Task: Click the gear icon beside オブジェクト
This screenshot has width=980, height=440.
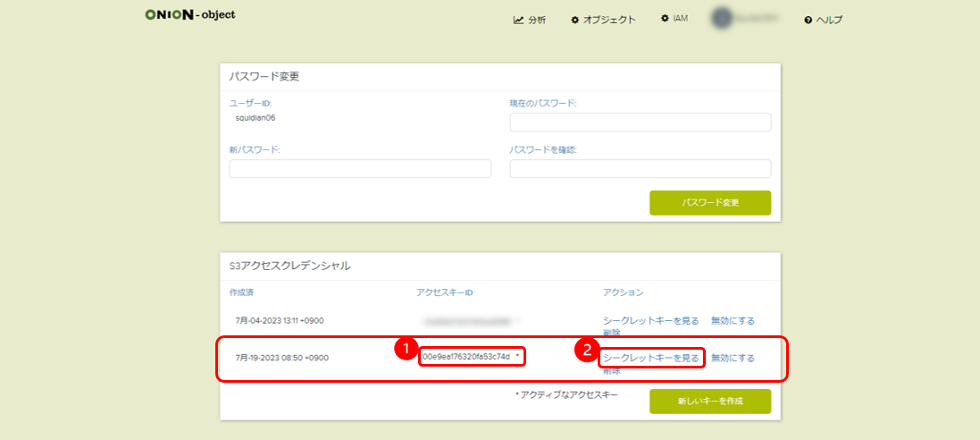Action: (575, 20)
